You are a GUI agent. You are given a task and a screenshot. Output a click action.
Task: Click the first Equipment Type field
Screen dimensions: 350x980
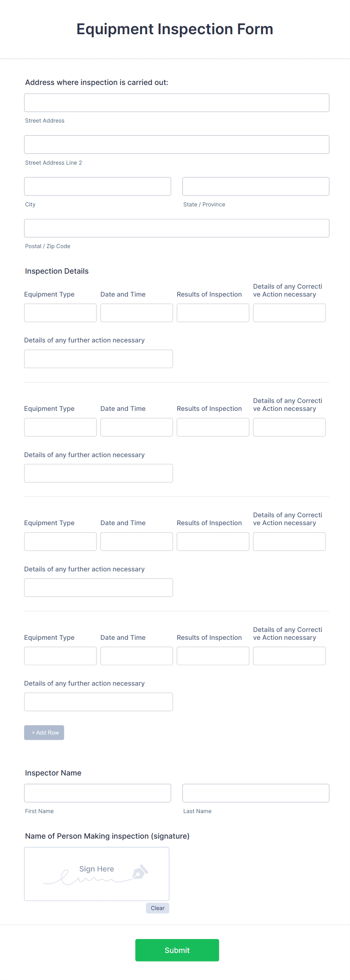pos(60,312)
